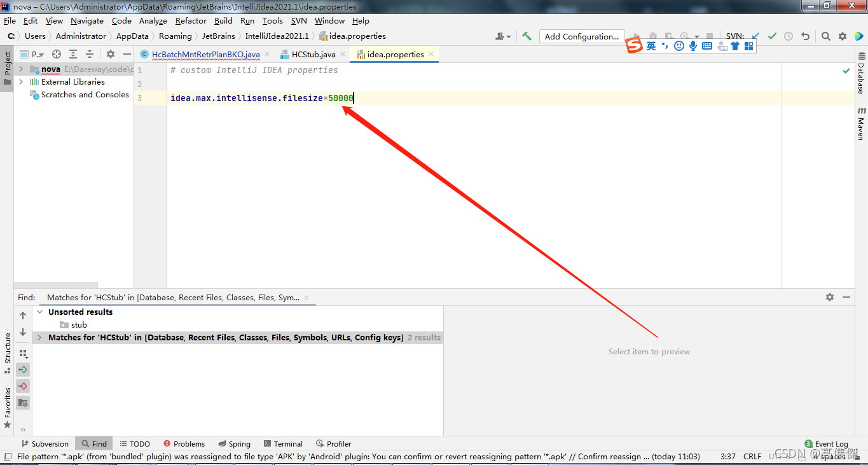Click the IntelliJIdea2021.1 breadcrumb
This screenshot has height=465, width=868.
(277, 36)
